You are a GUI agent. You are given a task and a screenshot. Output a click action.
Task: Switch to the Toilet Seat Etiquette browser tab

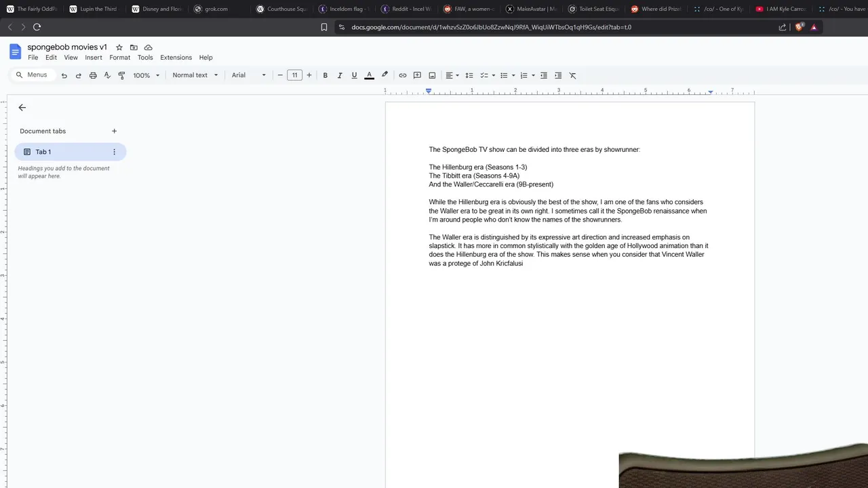tap(594, 9)
